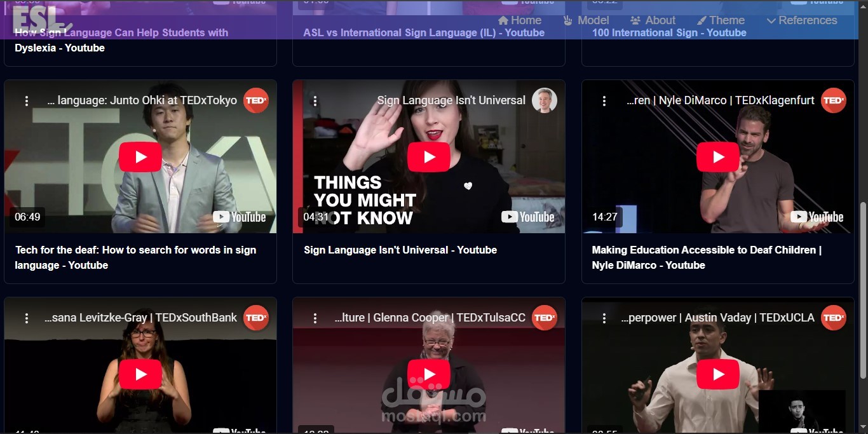Open 'Sign Language Isn't Universal - Youtube' caption link

[400, 250]
